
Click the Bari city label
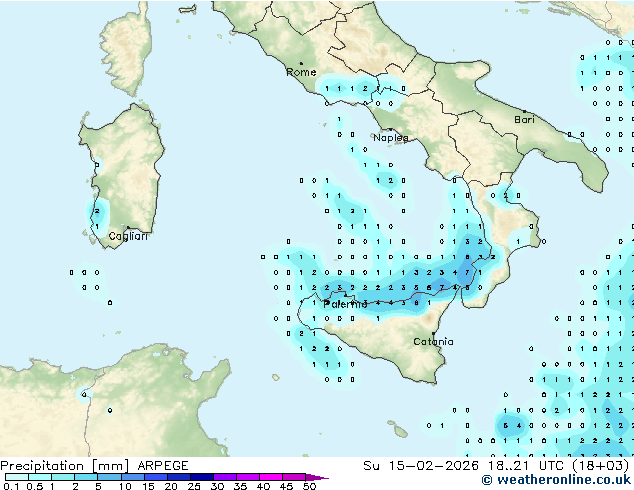pos(524,119)
